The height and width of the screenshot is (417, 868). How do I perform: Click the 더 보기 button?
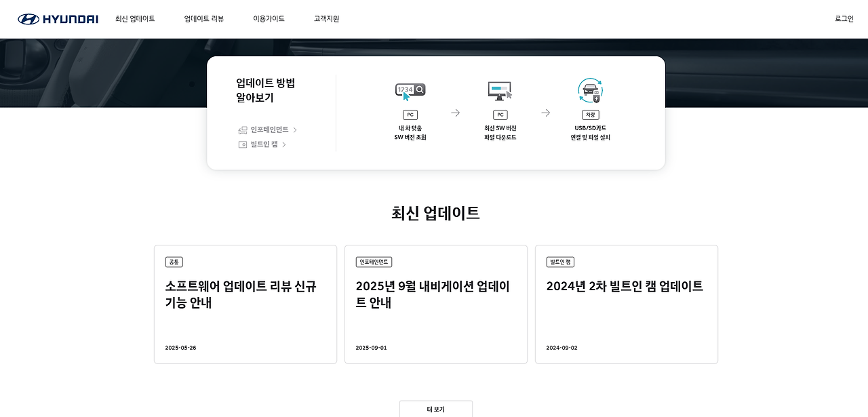click(436, 409)
